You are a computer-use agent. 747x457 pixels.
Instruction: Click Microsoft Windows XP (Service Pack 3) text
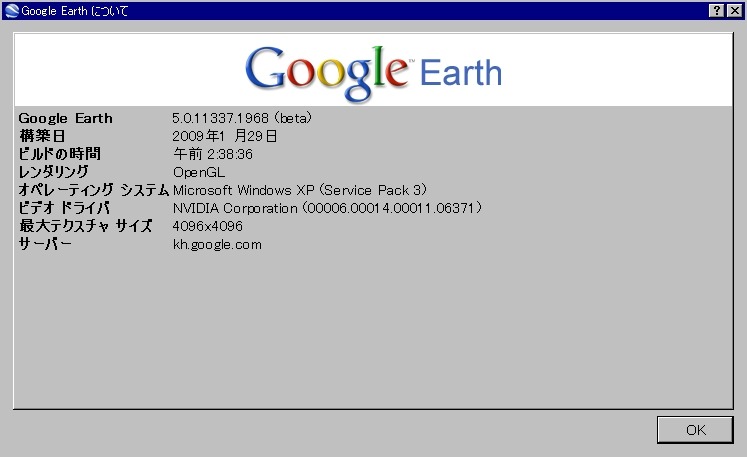pyautogui.click(x=300, y=190)
